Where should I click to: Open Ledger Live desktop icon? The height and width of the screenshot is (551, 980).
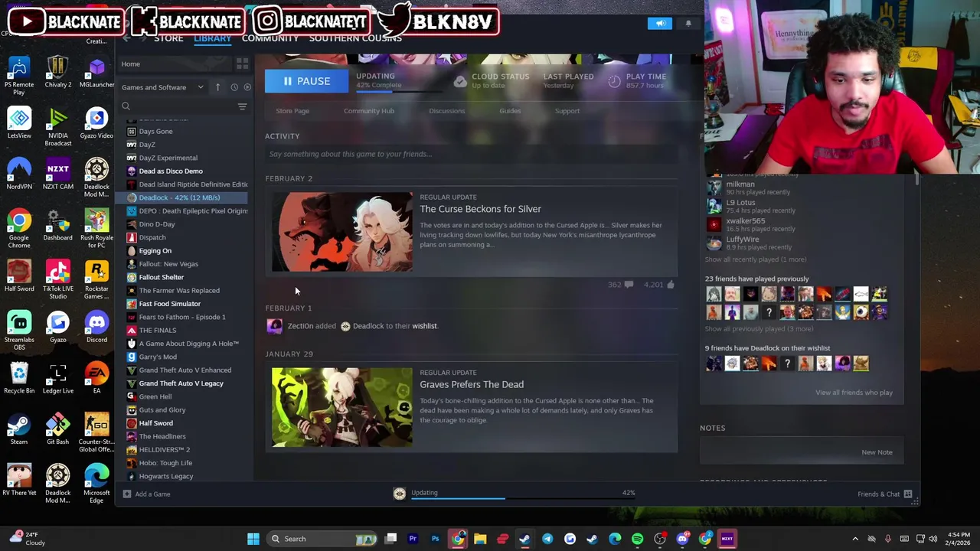tap(58, 378)
